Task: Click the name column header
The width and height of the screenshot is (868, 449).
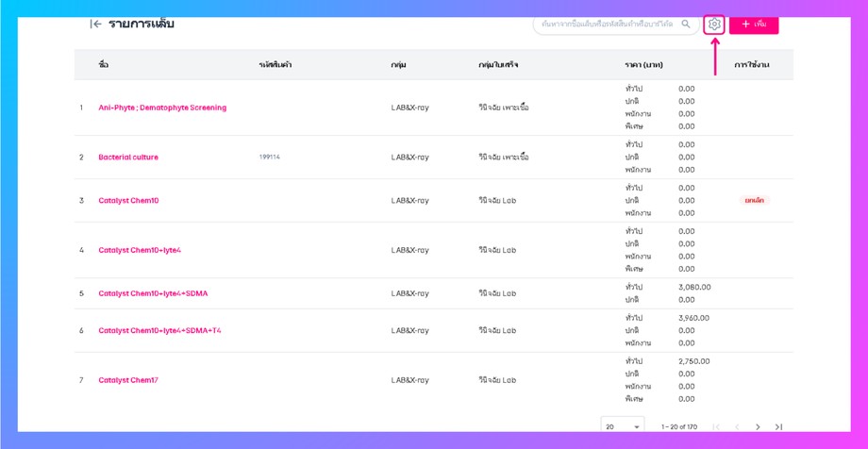Action: [103, 65]
